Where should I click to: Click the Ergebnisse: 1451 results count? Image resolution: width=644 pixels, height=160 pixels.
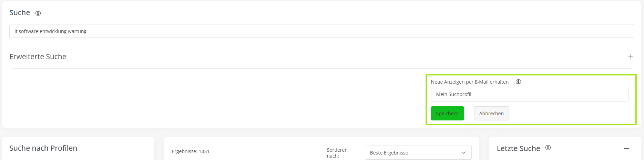coord(191,151)
